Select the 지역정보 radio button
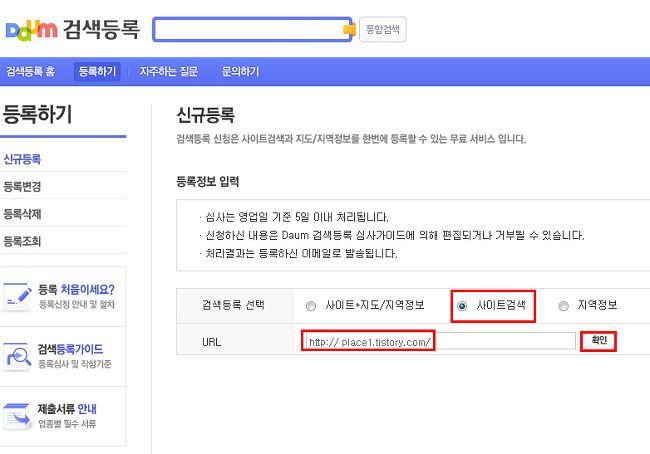The height and width of the screenshot is (454, 650). pos(563,306)
